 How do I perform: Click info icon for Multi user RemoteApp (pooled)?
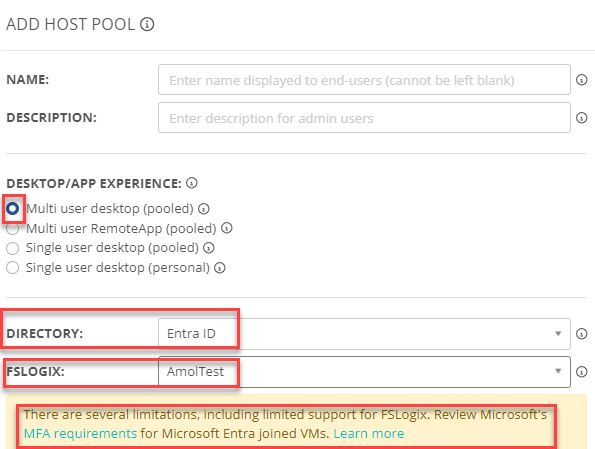227,228
